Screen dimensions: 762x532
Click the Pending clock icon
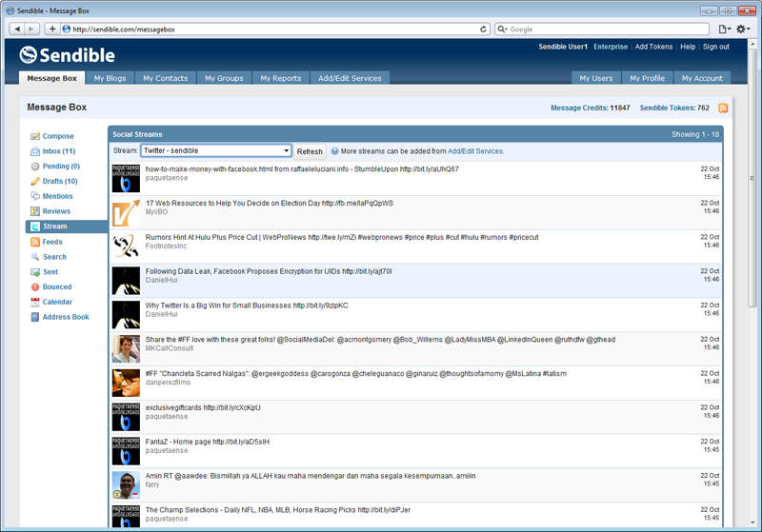(35, 167)
